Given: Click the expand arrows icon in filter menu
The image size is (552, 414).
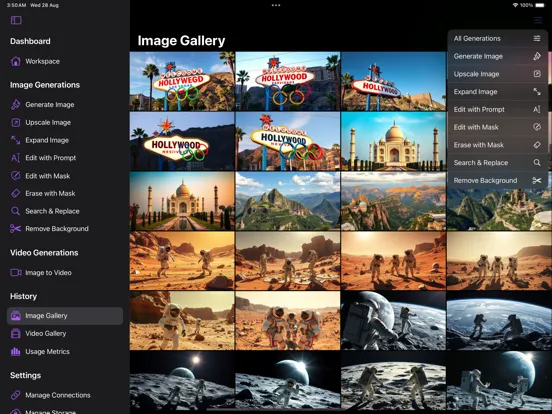Looking at the screenshot, I should click(x=537, y=92).
